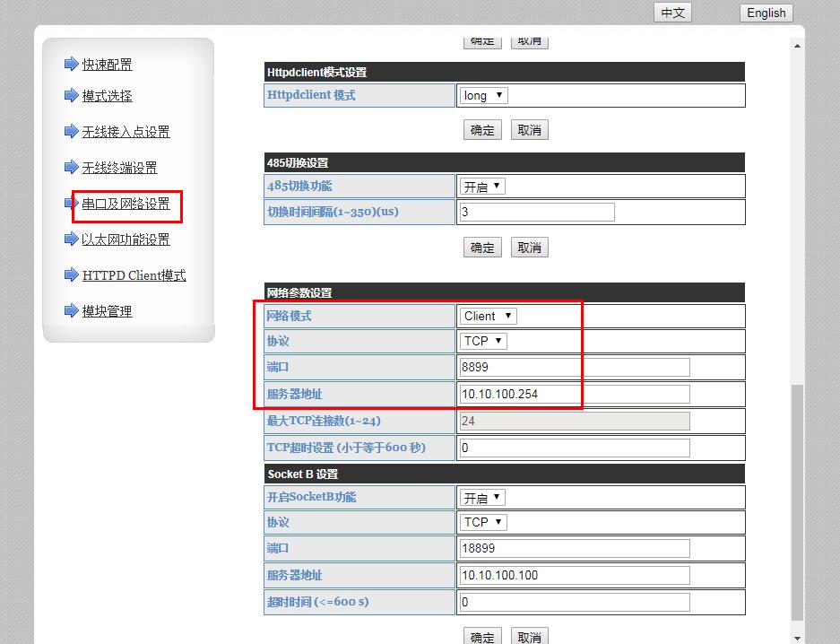Click the page's vertical scrollbar thumb
This screenshot has width=840, height=644.
click(x=797, y=502)
